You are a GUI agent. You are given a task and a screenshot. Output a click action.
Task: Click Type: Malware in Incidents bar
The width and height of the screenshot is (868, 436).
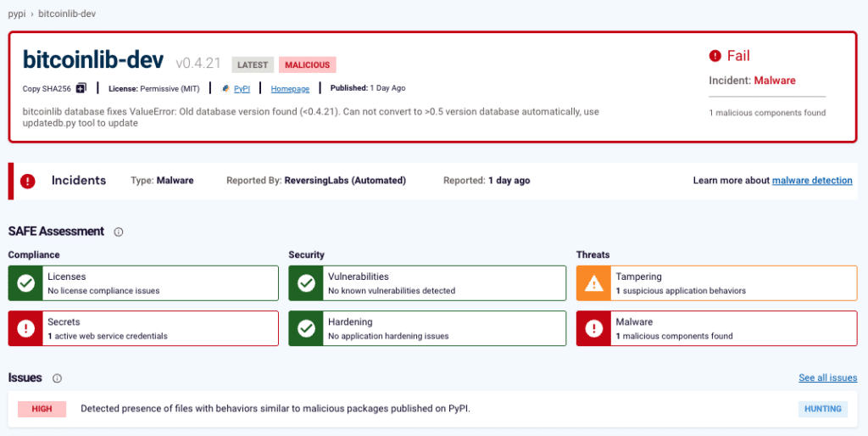pyautogui.click(x=162, y=181)
